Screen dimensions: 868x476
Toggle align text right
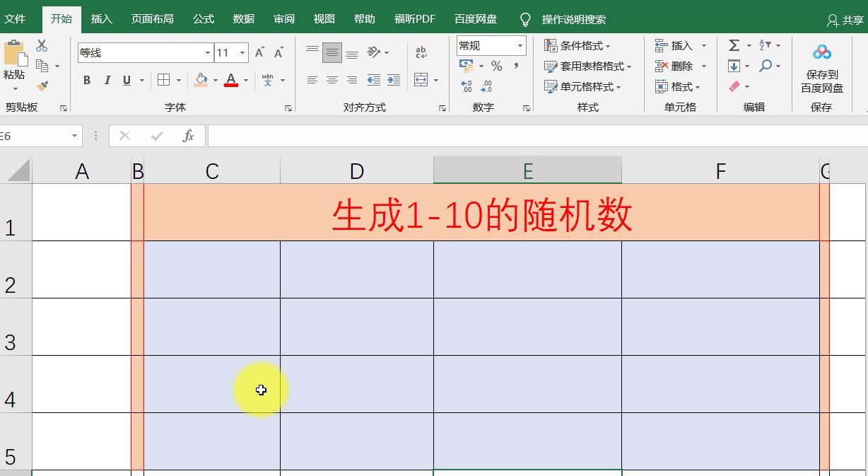(352, 80)
